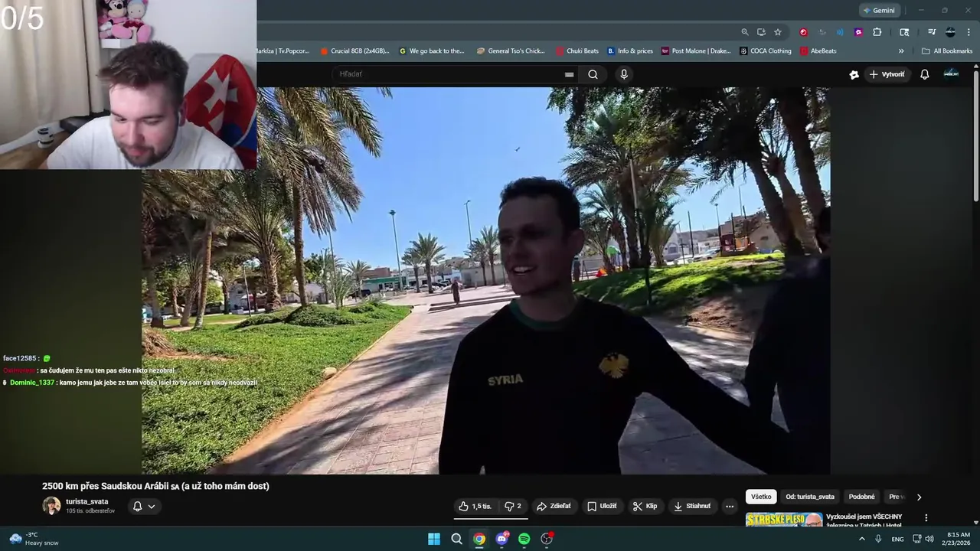Open the turista_svata channel name link
This screenshot has height=551, width=980.
(x=87, y=501)
